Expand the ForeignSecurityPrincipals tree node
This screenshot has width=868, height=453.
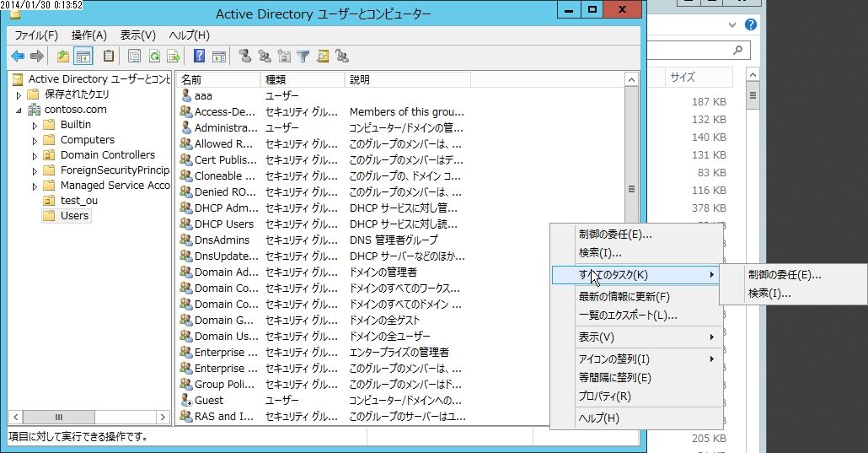(35, 170)
